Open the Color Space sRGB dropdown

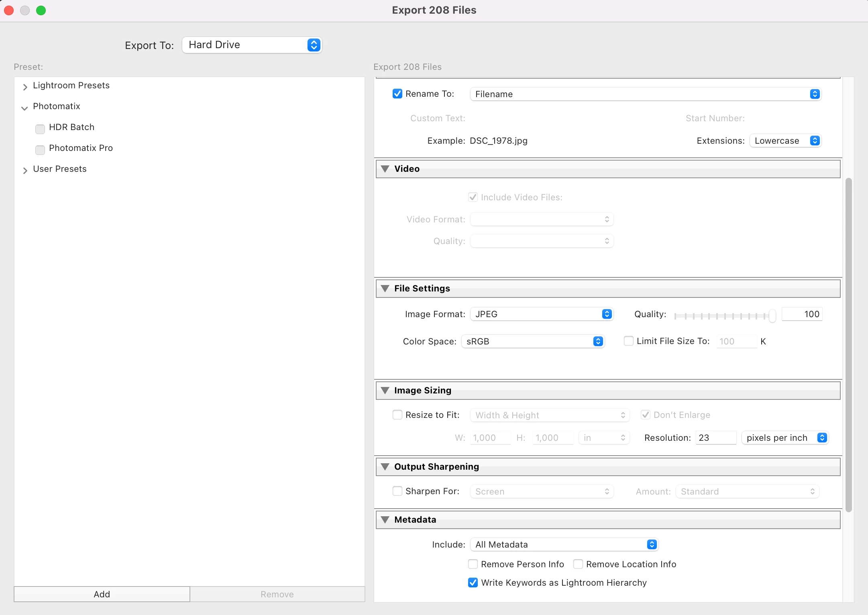coord(532,342)
